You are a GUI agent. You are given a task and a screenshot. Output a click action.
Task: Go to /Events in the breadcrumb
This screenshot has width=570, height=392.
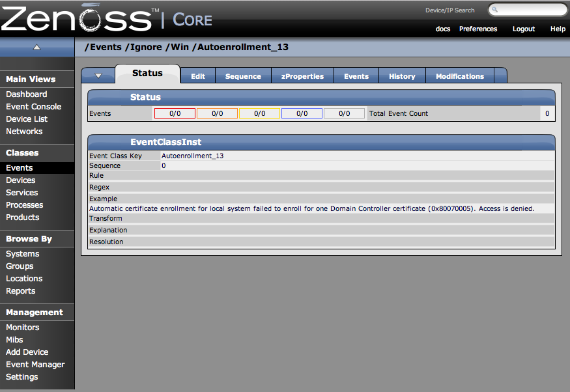(x=103, y=48)
